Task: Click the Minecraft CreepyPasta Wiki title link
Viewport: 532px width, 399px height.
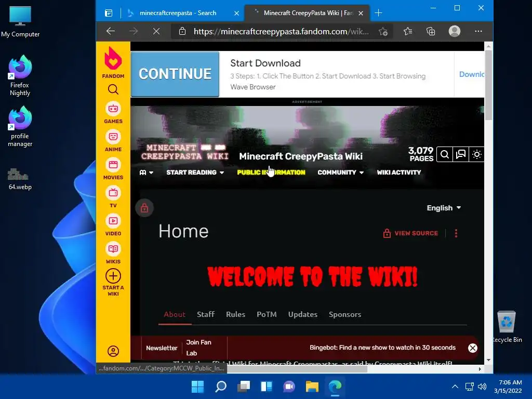Action: [301, 156]
